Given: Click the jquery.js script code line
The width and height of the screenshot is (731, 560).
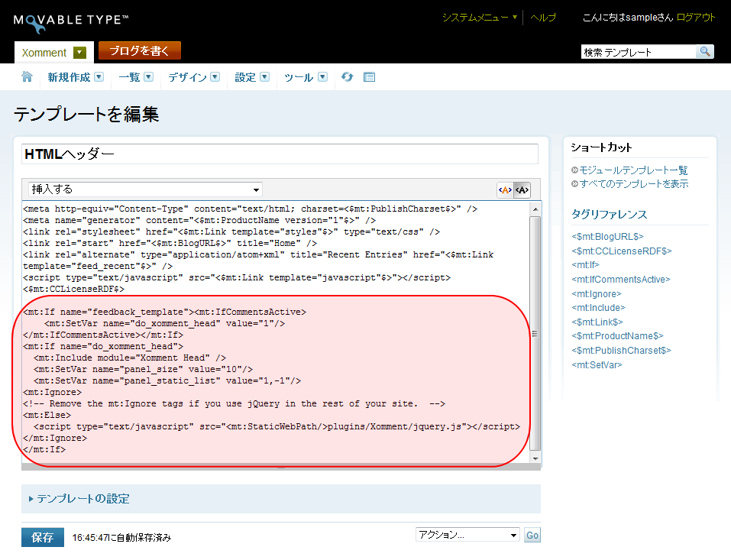Looking at the screenshot, I should [x=277, y=426].
